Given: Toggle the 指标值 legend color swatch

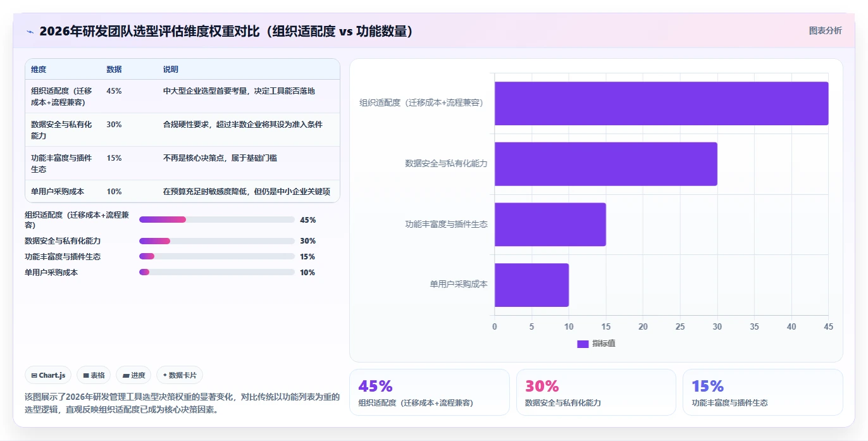Looking at the screenshot, I should point(583,344).
